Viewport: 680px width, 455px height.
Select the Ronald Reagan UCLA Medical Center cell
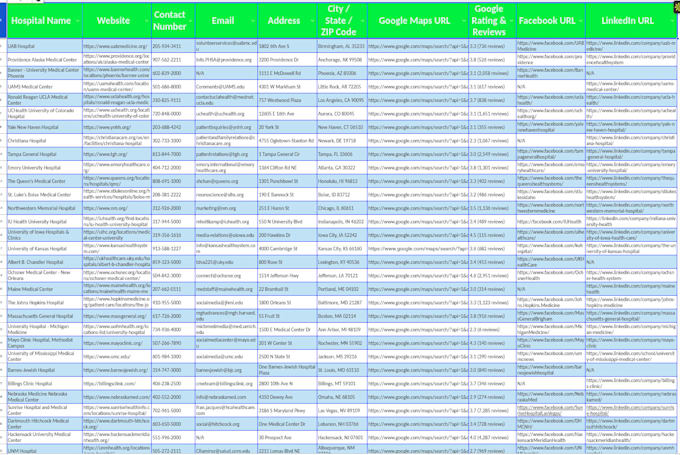(44, 100)
